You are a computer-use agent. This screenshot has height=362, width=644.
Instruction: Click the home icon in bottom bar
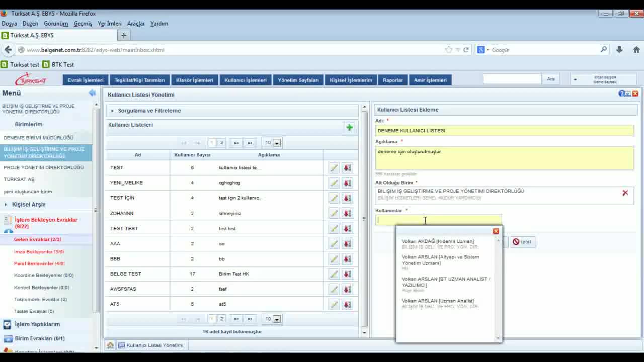tap(110, 345)
